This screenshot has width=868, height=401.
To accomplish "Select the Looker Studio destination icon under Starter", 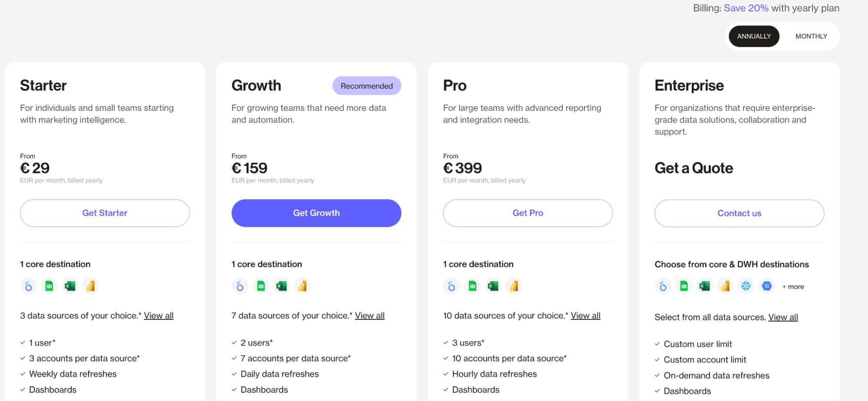I will (x=28, y=286).
